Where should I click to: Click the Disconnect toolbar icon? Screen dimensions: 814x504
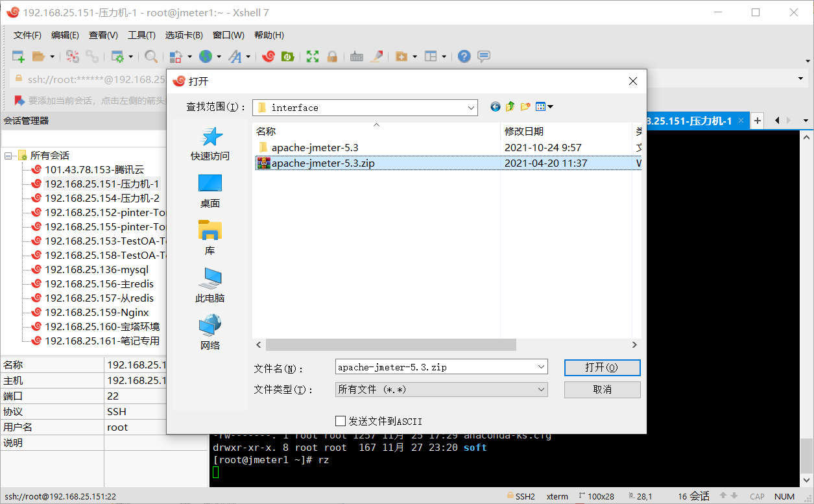(73, 56)
